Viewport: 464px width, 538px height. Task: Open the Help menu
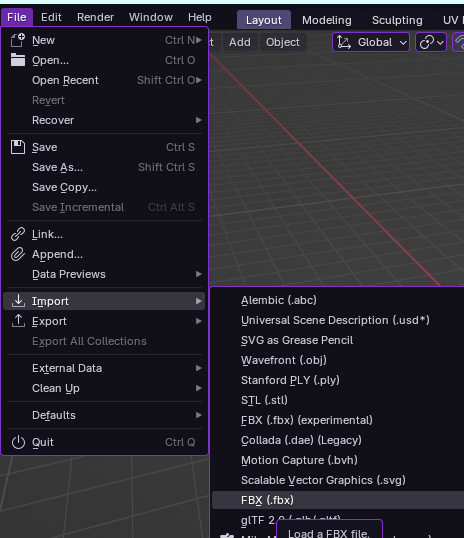click(x=200, y=17)
